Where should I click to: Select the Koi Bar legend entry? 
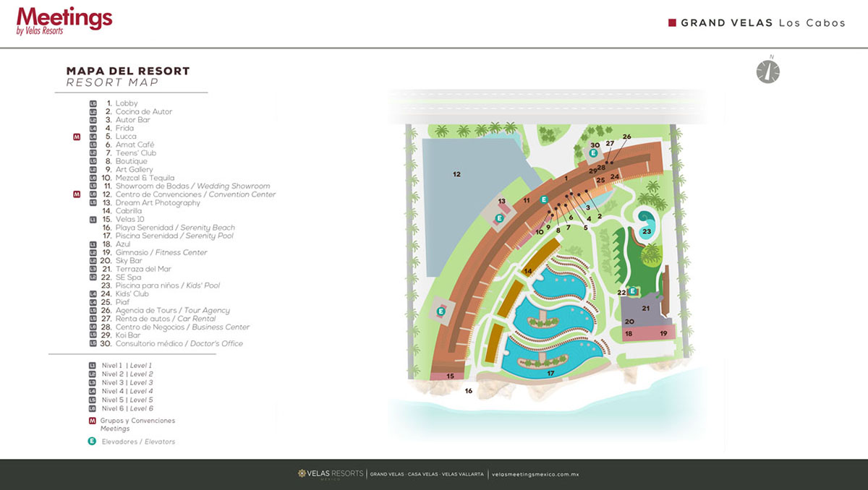tap(121, 336)
